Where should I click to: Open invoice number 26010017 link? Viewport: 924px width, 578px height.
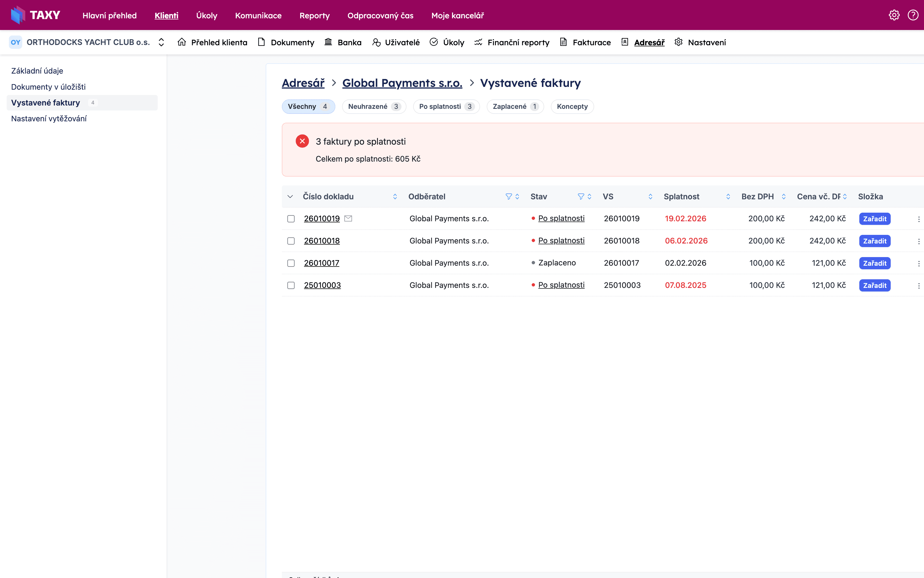coord(322,263)
